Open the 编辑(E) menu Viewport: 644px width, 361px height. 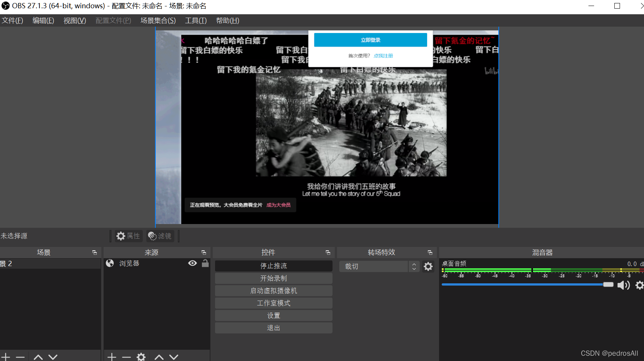point(43,21)
